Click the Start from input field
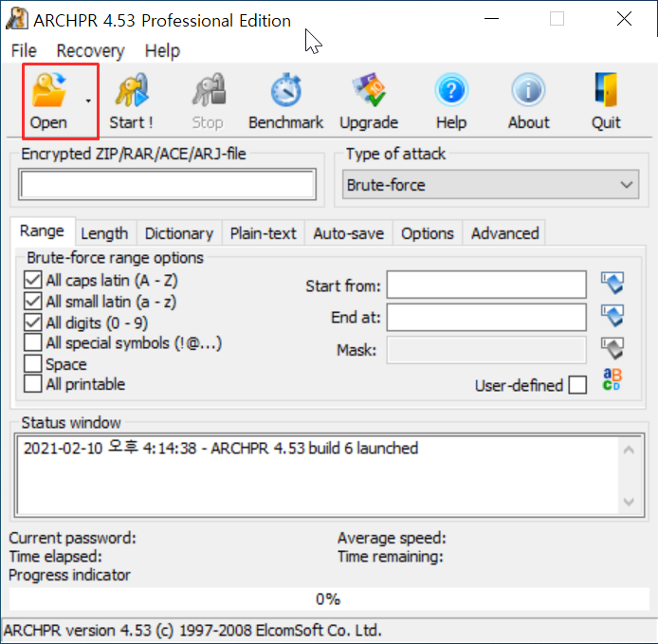The width and height of the screenshot is (658, 644). pyautogui.click(x=486, y=285)
